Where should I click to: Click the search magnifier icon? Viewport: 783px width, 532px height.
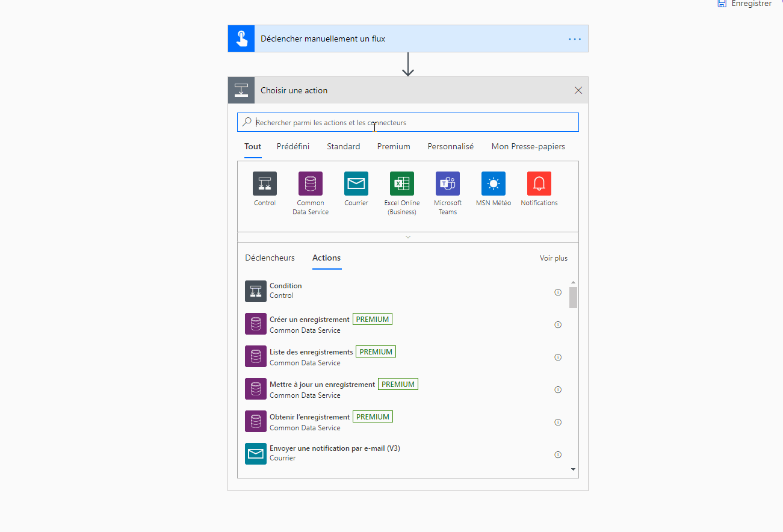coord(247,122)
